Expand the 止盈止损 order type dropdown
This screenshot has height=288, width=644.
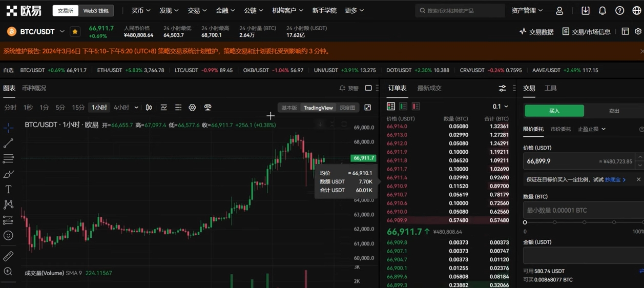(x=592, y=129)
